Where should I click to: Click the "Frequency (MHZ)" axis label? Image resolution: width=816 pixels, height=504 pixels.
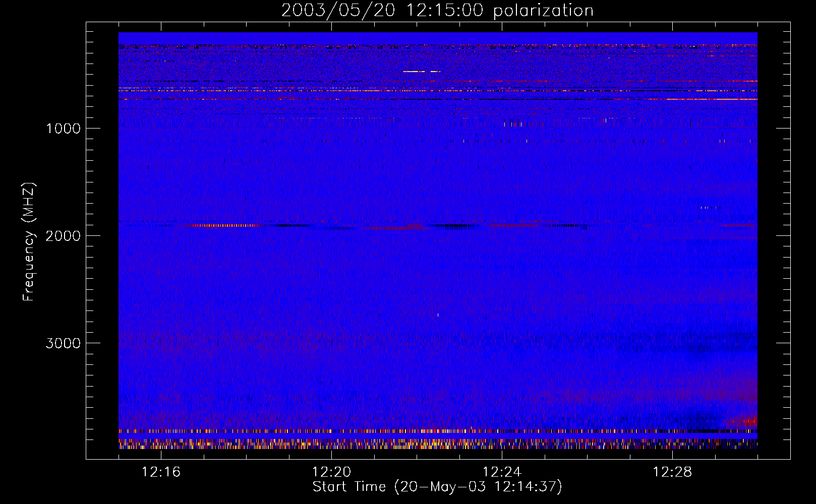click(x=29, y=242)
